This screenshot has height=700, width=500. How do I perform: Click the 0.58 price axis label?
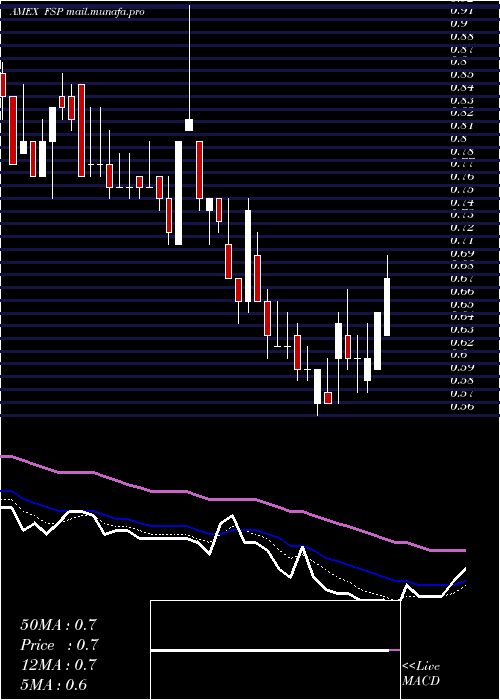point(462,381)
